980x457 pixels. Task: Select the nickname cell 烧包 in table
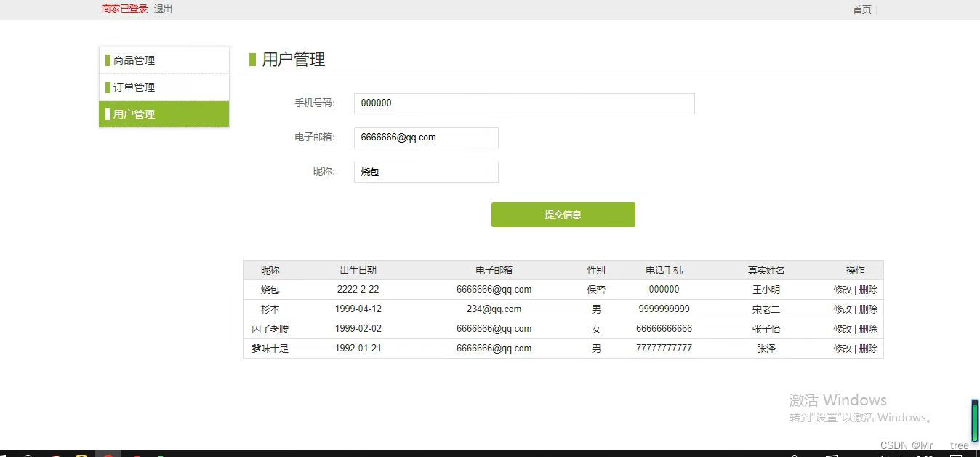pos(270,290)
